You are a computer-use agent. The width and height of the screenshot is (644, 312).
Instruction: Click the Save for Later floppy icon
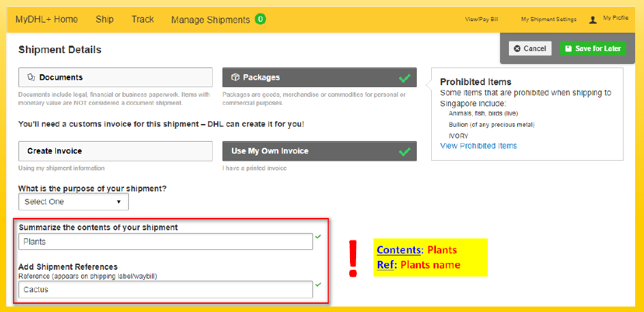point(568,48)
